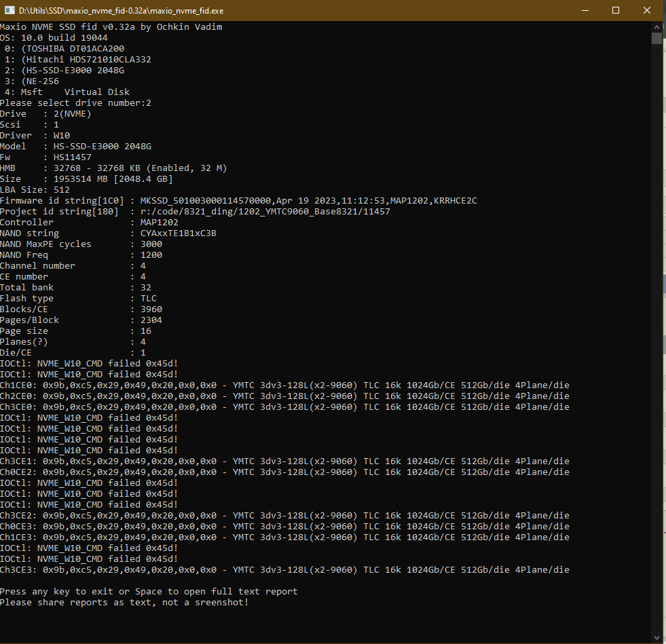Click the Page size value '16'

(x=146, y=330)
